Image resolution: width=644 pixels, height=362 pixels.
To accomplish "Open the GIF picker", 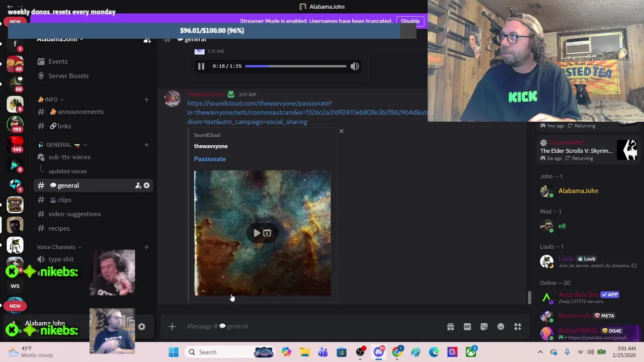I will [x=467, y=327].
